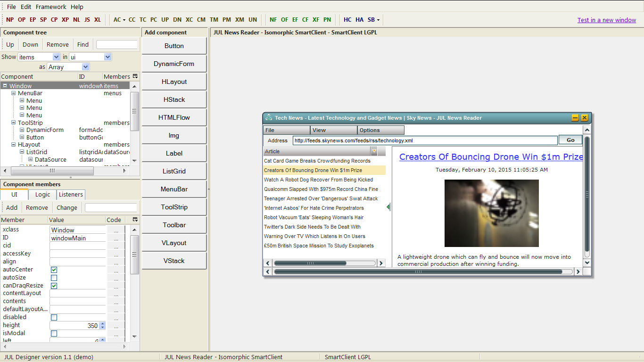
Task: Enable the isModal checkbox
Action: 54,333
